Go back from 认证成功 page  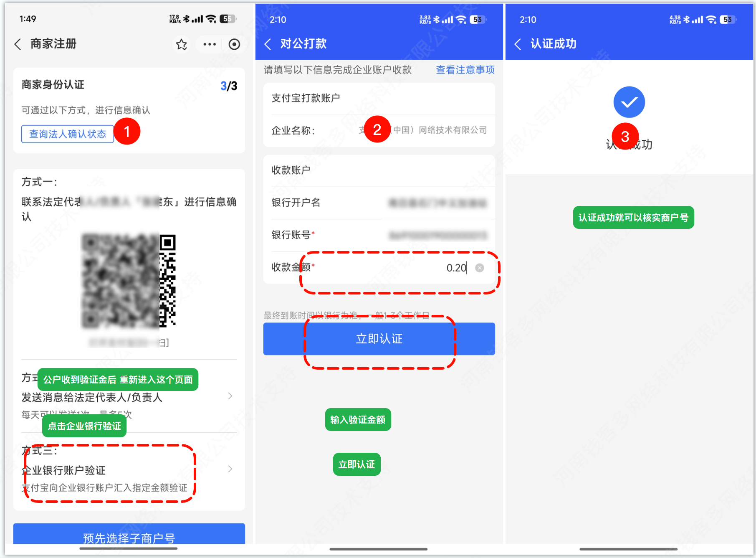coord(518,44)
